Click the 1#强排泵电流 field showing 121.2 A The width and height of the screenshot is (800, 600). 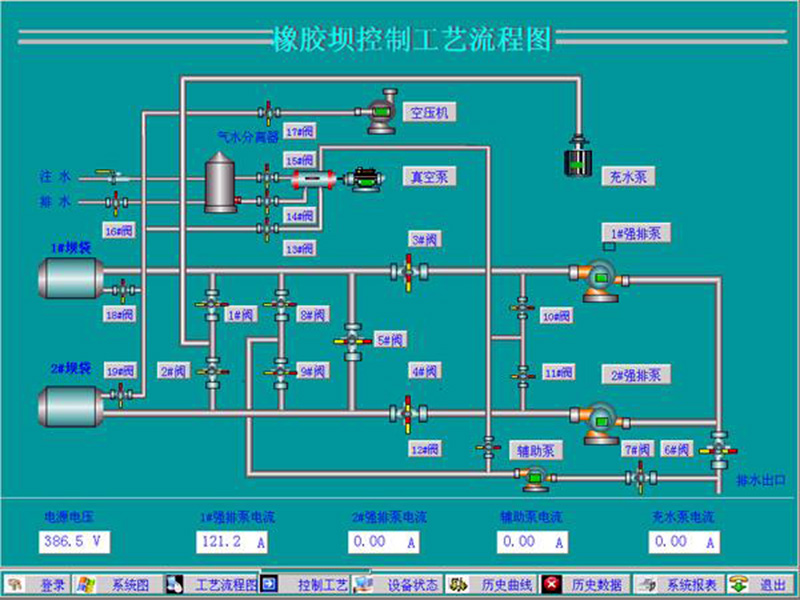tap(232, 542)
